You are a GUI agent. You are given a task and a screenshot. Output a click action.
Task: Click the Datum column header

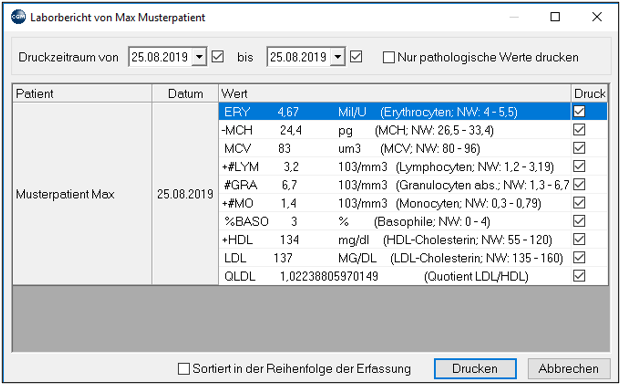pos(185,93)
